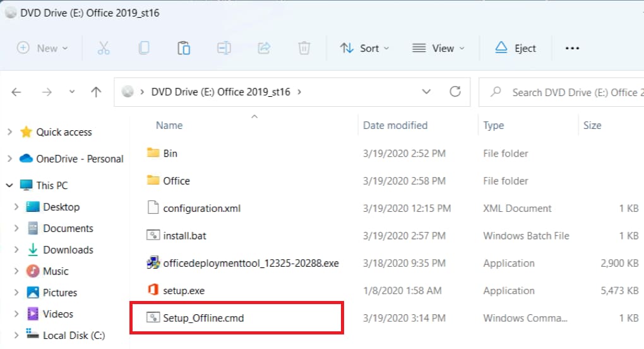The image size is (644, 349).
Task: Click the OneDrive cloud icon
Action: tap(26, 158)
